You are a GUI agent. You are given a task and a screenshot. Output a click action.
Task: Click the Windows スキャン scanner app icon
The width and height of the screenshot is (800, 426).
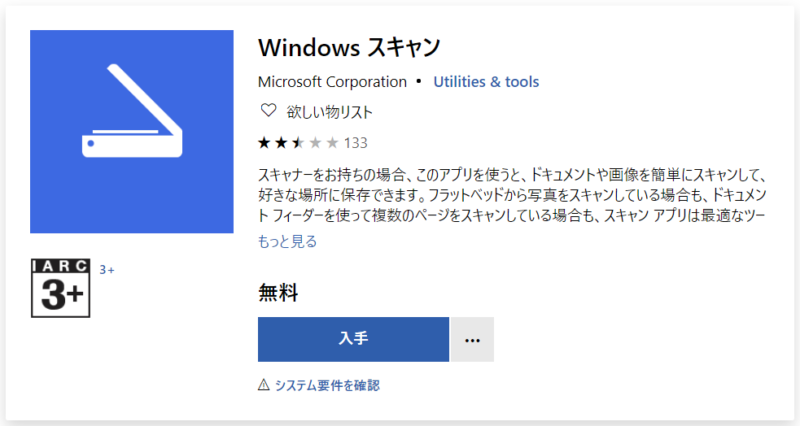click(133, 131)
